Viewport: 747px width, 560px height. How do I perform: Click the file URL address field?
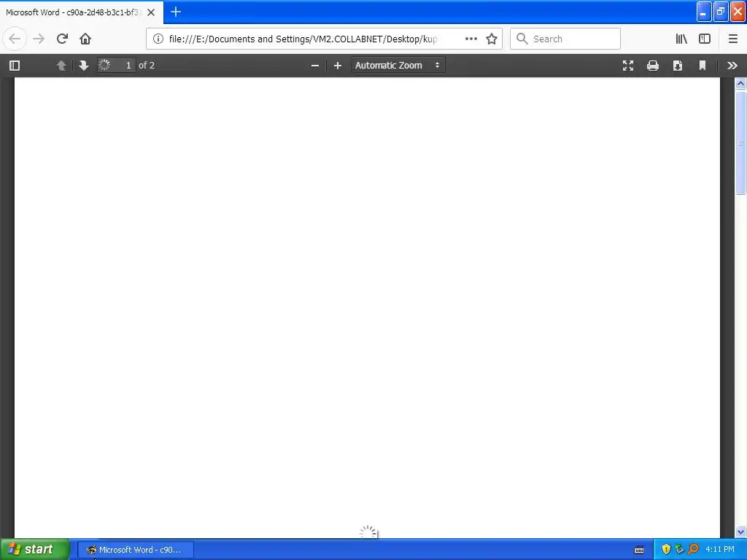[303, 39]
